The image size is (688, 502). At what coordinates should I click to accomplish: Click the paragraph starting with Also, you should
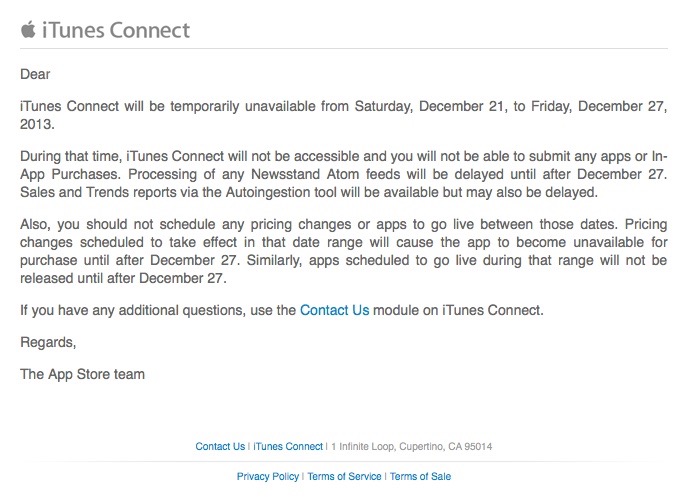tap(344, 251)
